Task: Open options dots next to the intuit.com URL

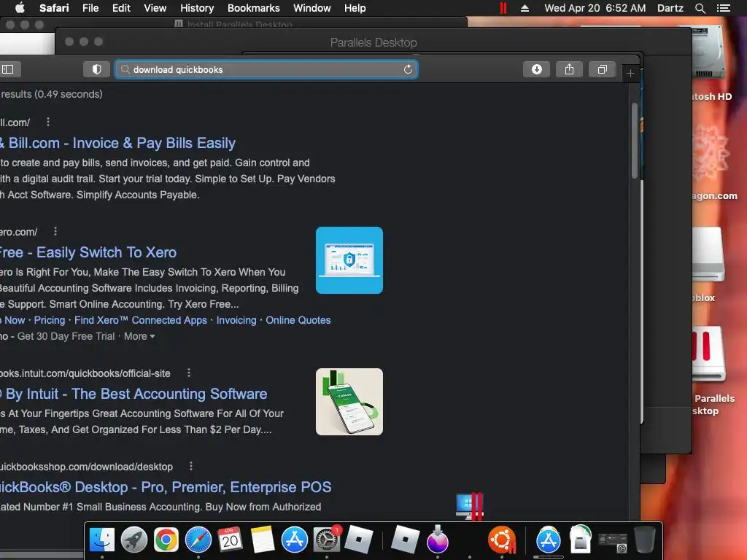Action: click(x=189, y=373)
